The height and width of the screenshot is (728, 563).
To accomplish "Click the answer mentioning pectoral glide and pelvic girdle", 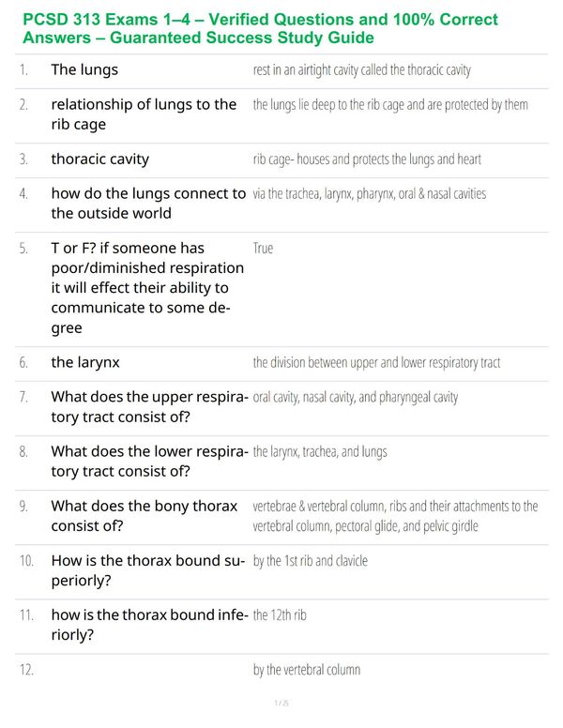I will (395, 516).
